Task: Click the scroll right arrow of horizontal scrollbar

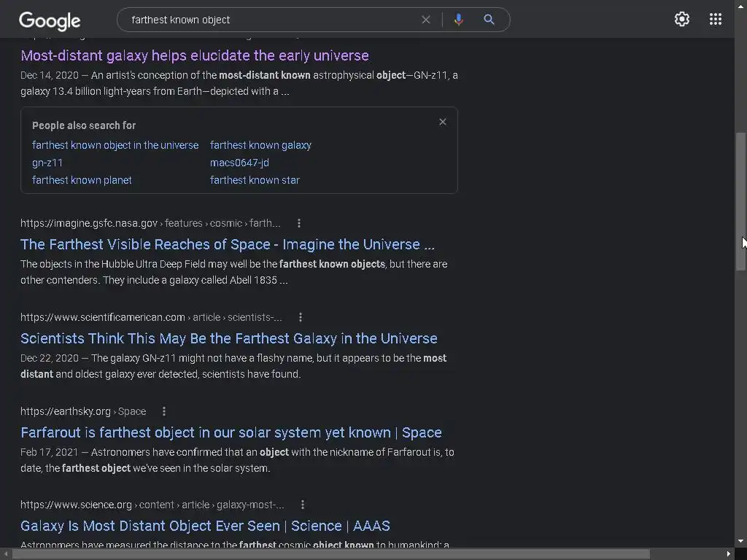Action: [x=729, y=554]
